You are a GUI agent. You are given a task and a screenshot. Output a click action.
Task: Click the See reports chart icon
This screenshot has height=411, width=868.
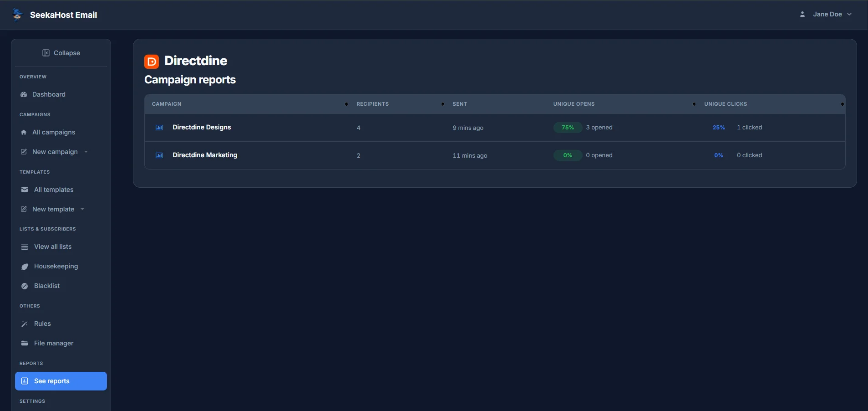(x=25, y=381)
